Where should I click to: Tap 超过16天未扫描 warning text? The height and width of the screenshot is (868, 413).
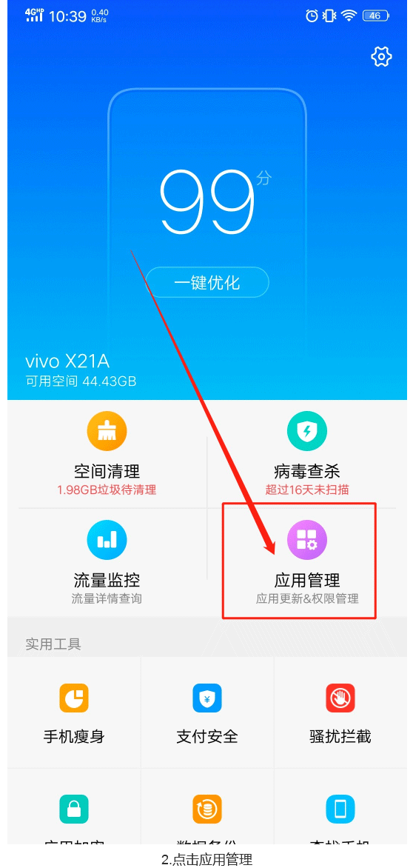point(307,490)
